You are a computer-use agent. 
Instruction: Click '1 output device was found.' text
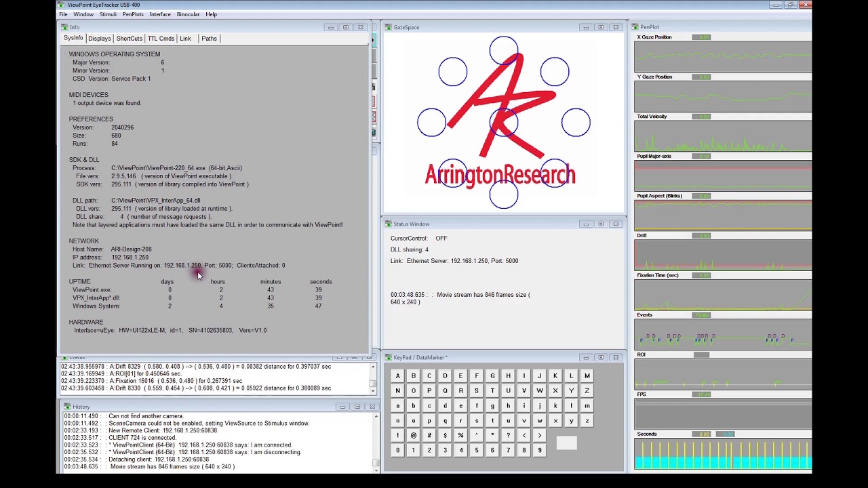107,103
